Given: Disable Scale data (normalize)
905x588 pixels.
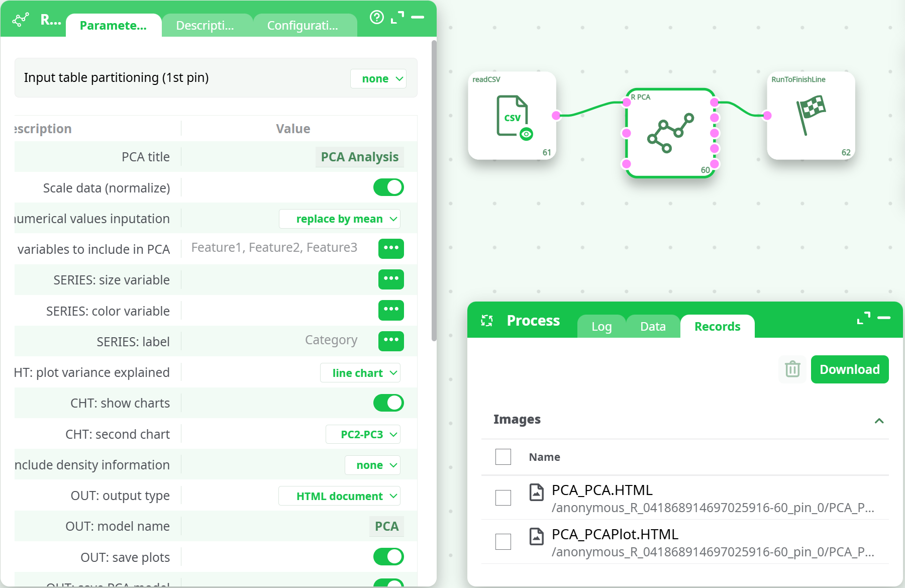Looking at the screenshot, I should pos(388,187).
